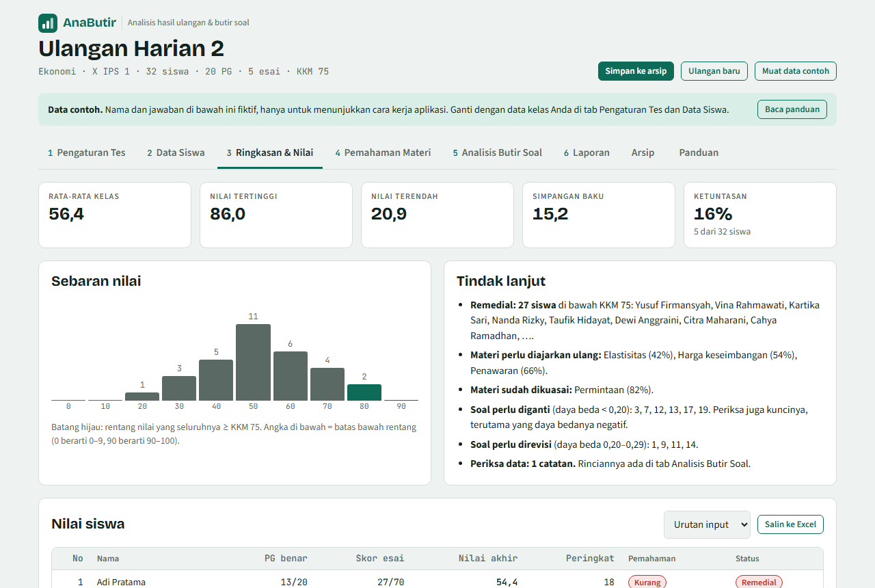
Task: Click the Kurang badge for Adi Pratama
Action: (647, 583)
